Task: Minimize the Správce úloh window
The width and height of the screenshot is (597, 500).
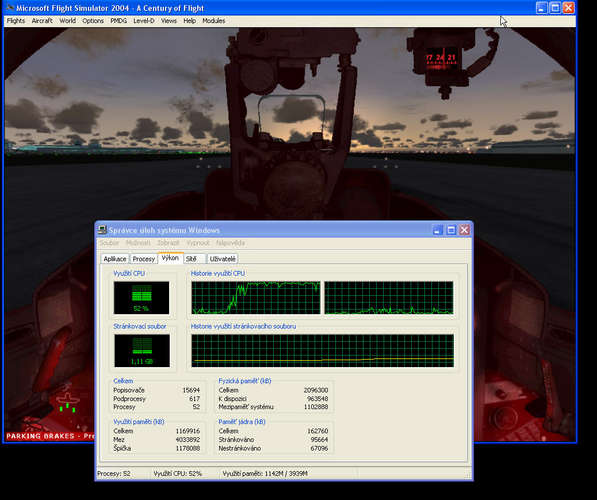Action: pyautogui.click(x=437, y=230)
